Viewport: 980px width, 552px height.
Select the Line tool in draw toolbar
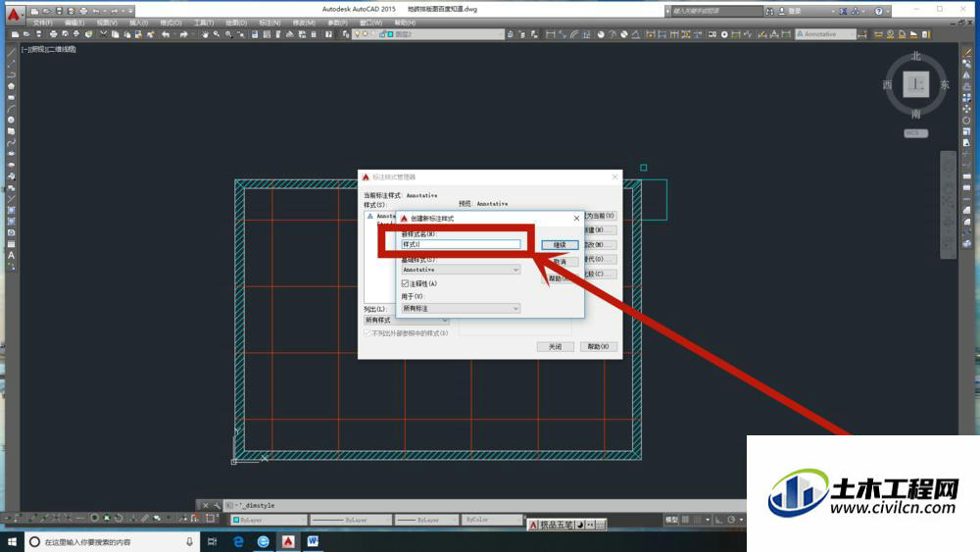pyautogui.click(x=11, y=53)
